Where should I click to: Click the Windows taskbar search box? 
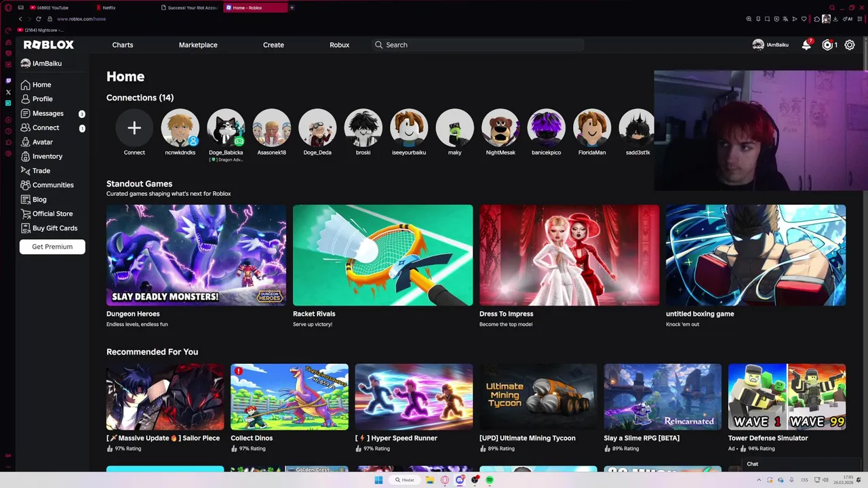[x=404, y=480]
